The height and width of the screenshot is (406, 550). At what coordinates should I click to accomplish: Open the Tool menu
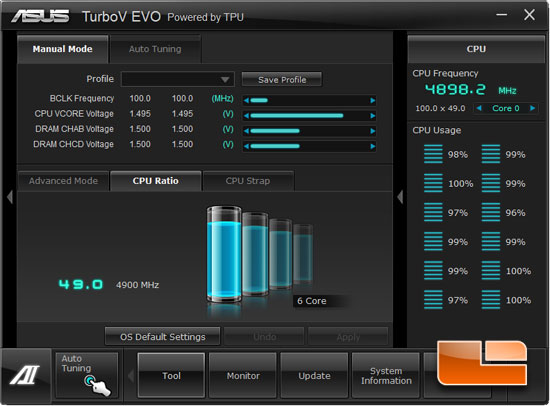[x=171, y=375]
